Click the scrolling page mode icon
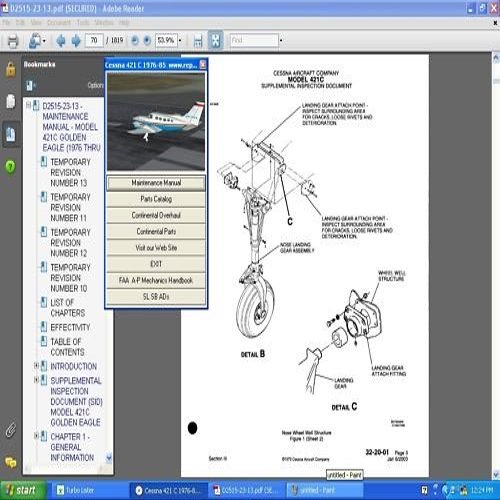The height and width of the screenshot is (500, 500). pos(198,41)
